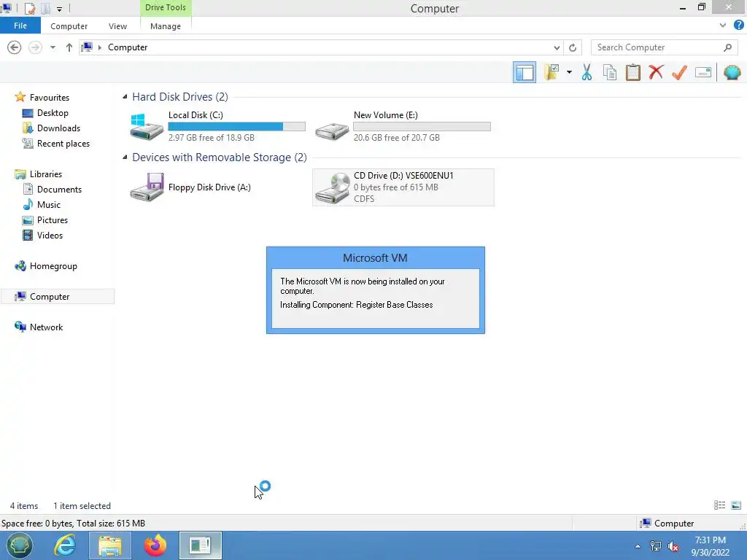Screen dimensions: 747x560
Task: Launch Internet Explorer from taskbar
Action: click(x=64, y=545)
